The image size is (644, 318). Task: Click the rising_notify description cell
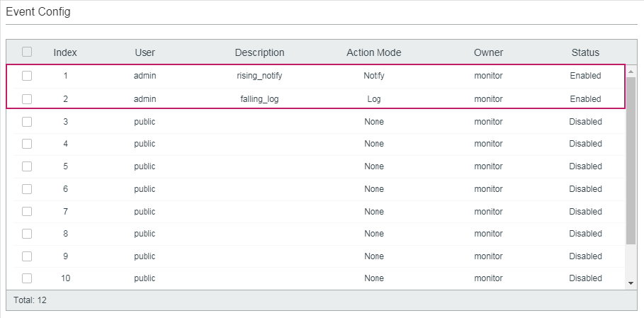(x=259, y=76)
